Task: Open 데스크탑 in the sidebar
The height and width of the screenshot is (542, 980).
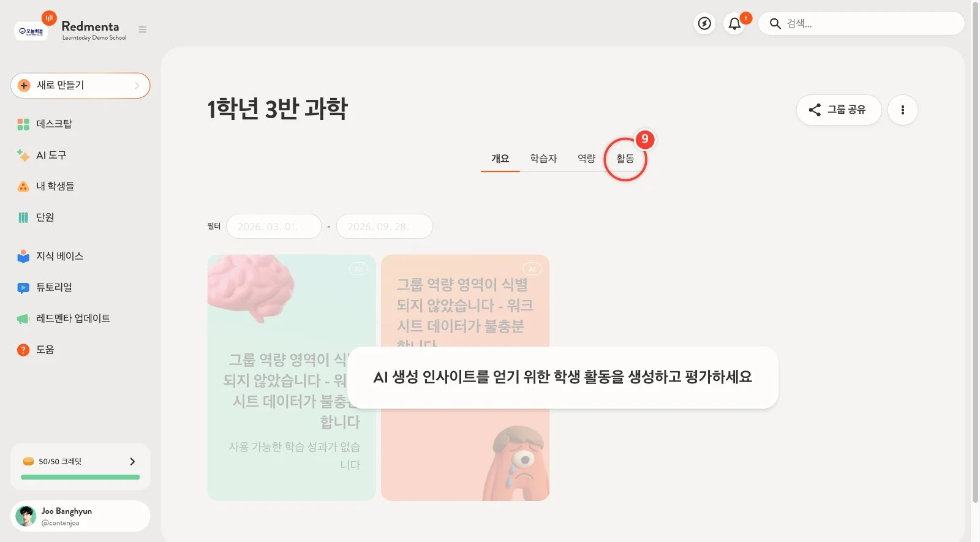Action: click(x=45, y=124)
